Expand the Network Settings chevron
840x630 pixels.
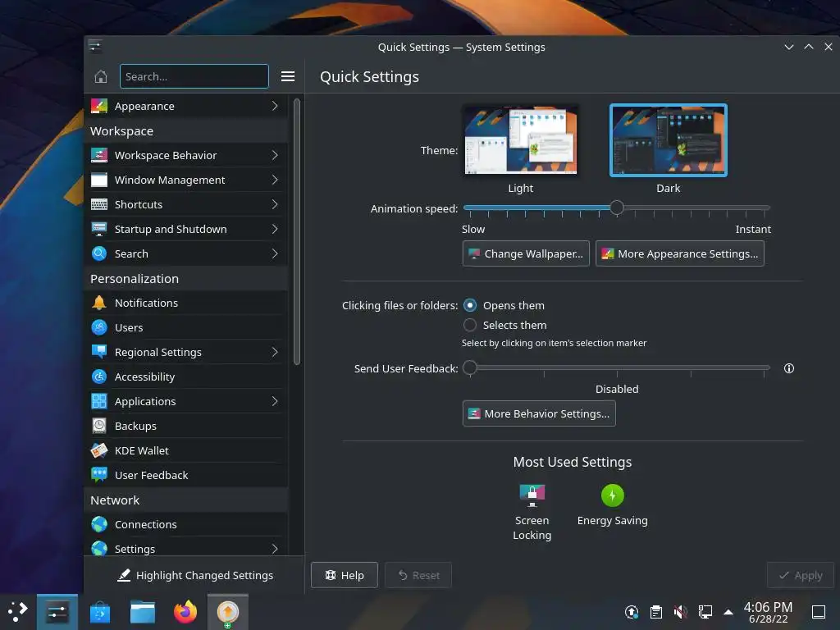point(275,549)
